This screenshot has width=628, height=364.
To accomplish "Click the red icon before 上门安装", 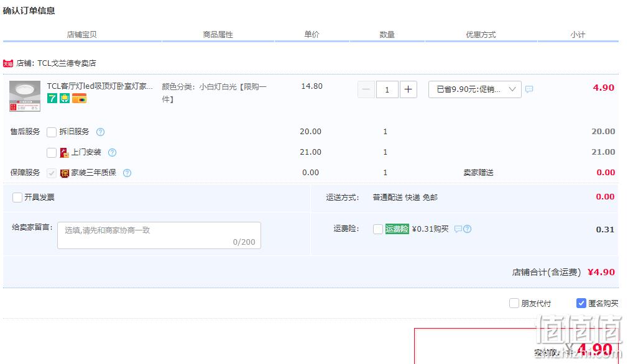I will click(x=65, y=152).
